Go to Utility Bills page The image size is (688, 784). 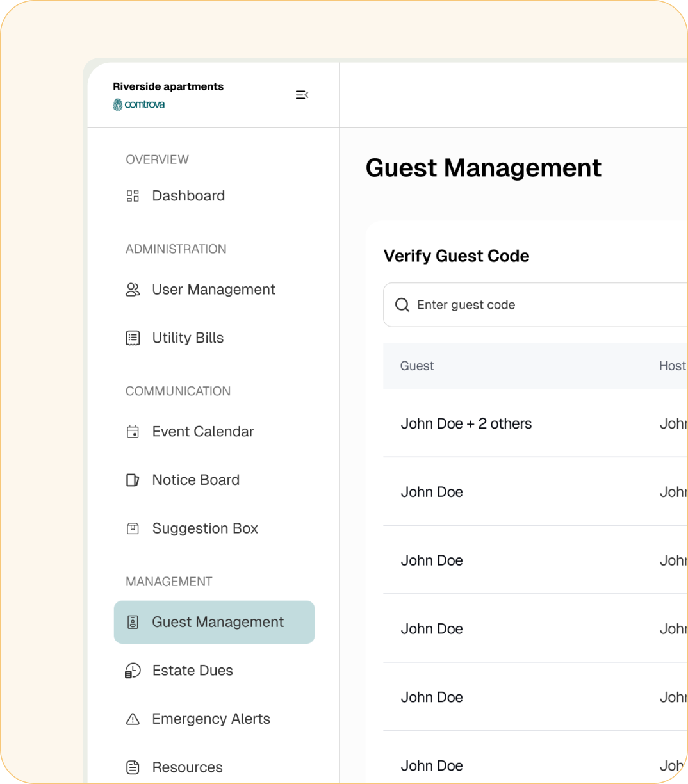[188, 338]
